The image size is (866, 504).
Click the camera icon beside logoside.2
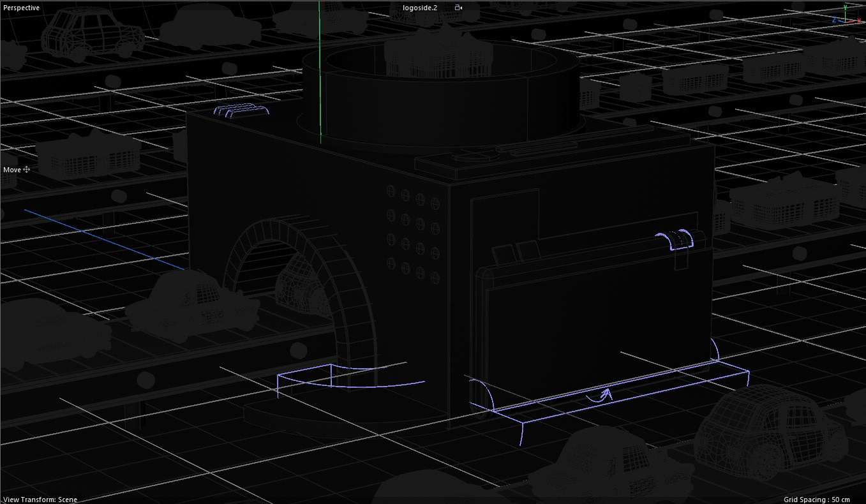(x=459, y=8)
